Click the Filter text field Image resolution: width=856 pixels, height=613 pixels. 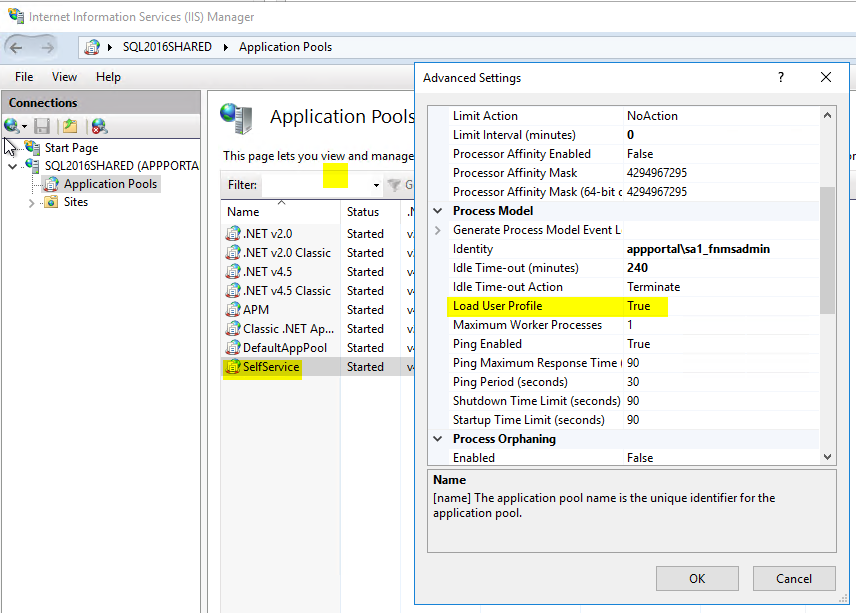317,185
